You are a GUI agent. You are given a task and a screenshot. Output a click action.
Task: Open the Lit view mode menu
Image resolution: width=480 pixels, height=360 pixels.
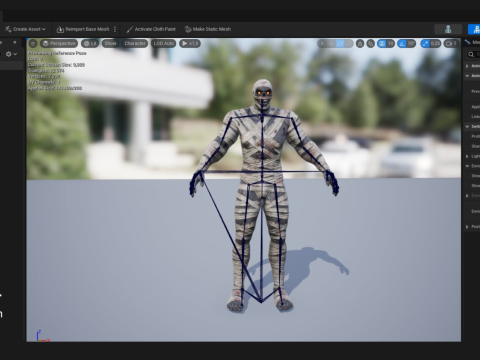90,43
